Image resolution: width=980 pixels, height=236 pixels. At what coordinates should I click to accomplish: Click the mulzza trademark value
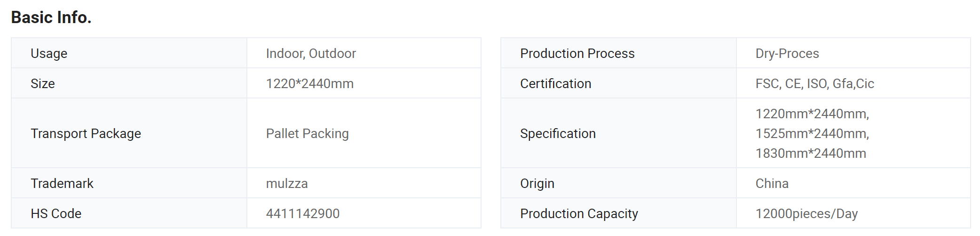[287, 183]
